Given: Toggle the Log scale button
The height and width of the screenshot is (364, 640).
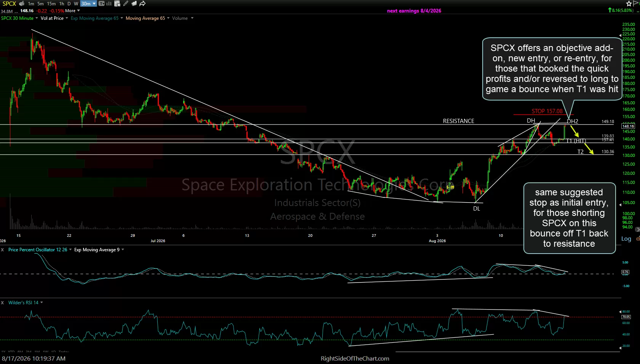Looking at the screenshot, I should pyautogui.click(x=626, y=239).
